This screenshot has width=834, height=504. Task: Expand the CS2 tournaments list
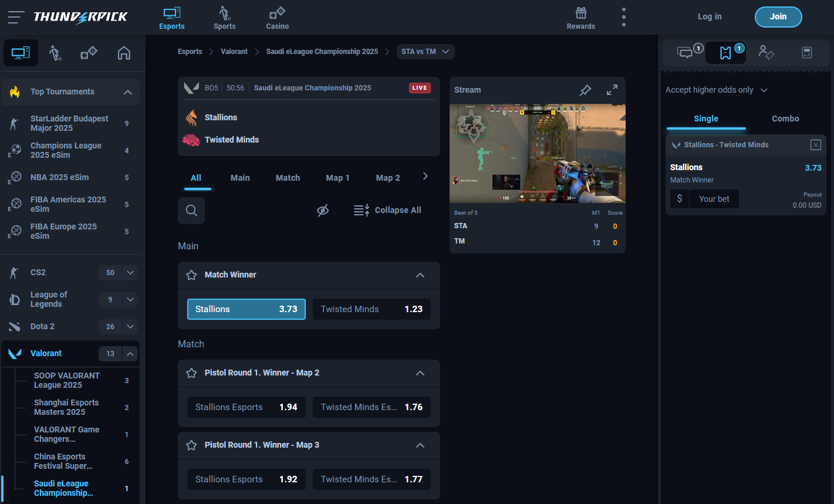[130, 272]
